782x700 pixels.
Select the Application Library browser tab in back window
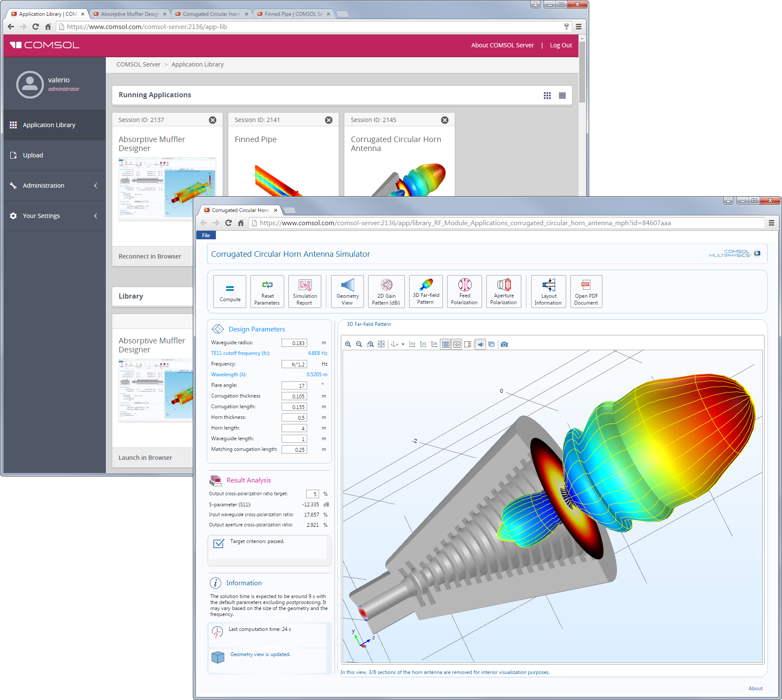[x=48, y=14]
